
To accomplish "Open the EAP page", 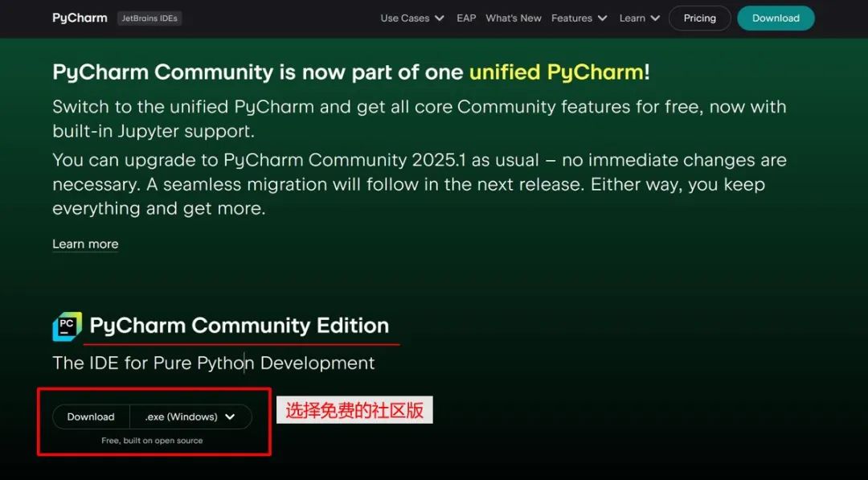I will click(466, 18).
